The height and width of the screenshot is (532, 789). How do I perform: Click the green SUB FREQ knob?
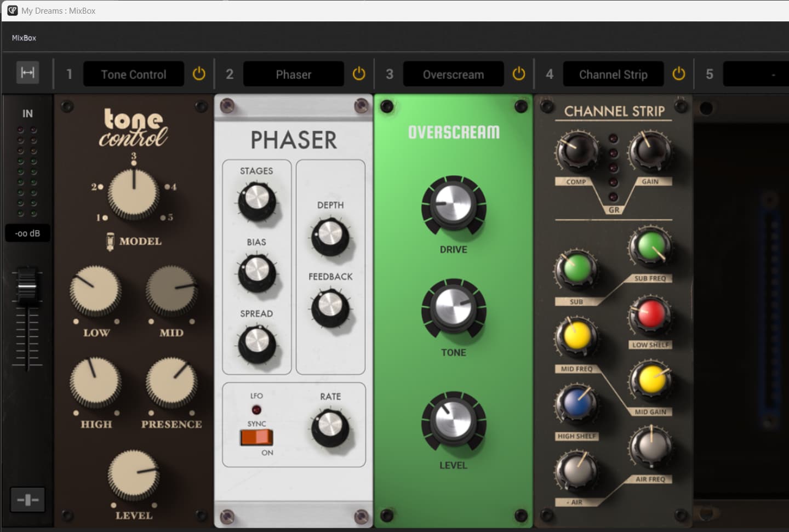650,247
